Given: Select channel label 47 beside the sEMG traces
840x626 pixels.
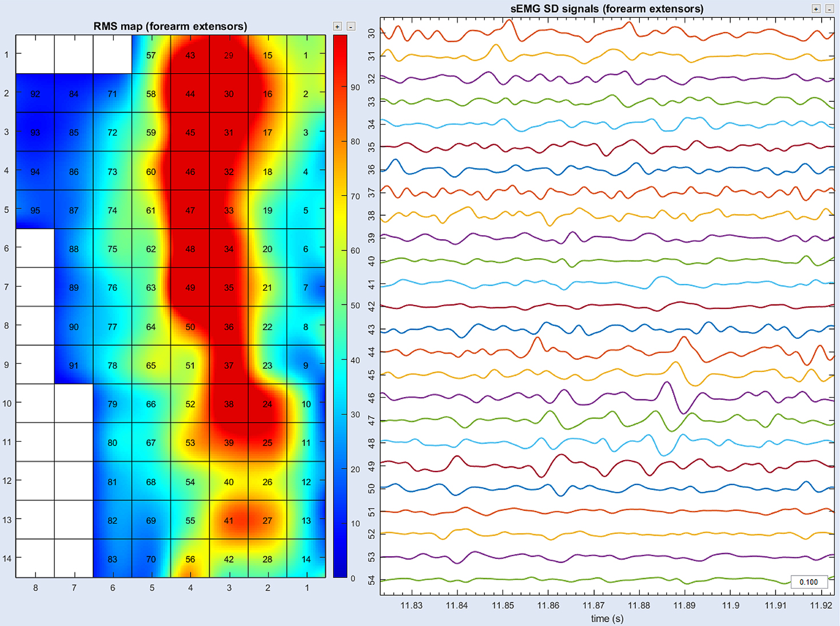Looking at the screenshot, I should click(372, 420).
